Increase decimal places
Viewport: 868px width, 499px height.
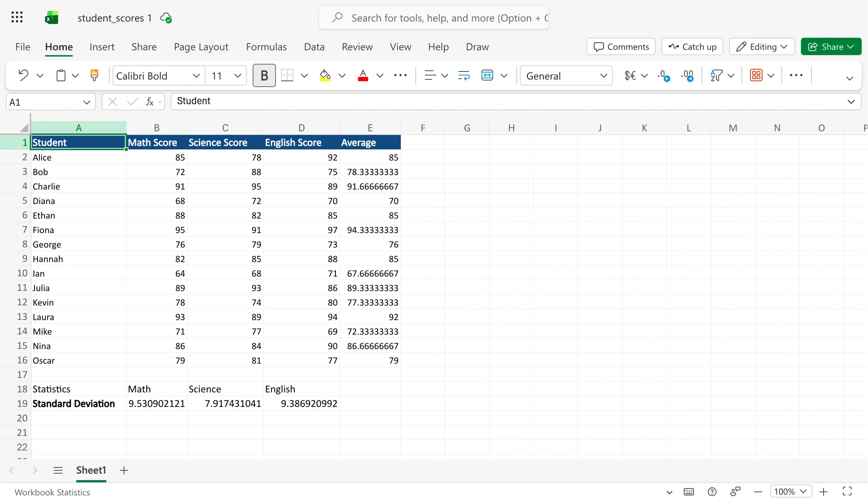(x=687, y=76)
